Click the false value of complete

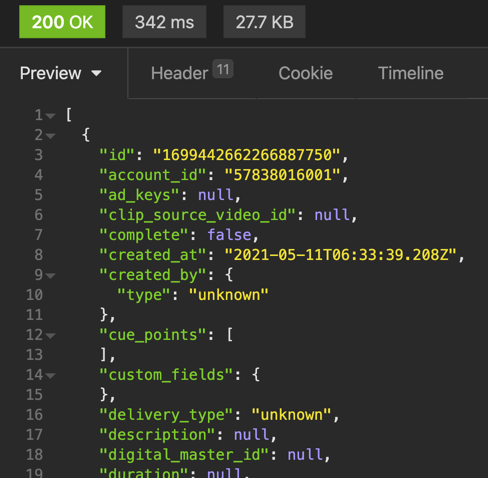[x=229, y=235]
